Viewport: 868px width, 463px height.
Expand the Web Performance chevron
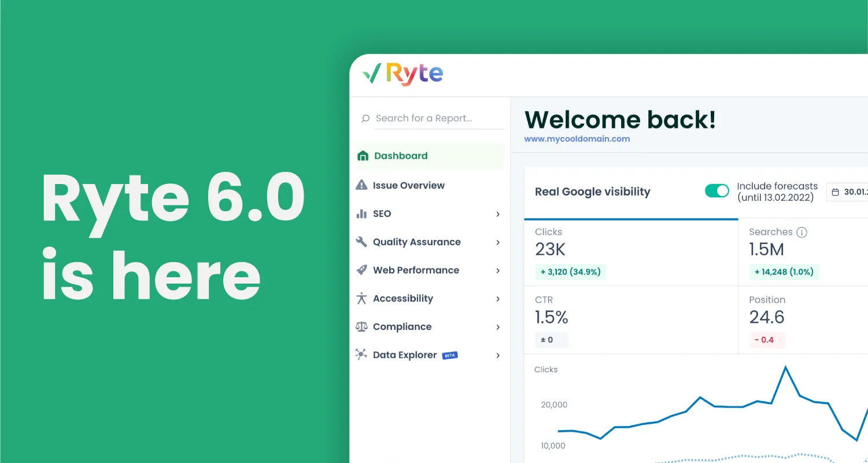pos(498,271)
